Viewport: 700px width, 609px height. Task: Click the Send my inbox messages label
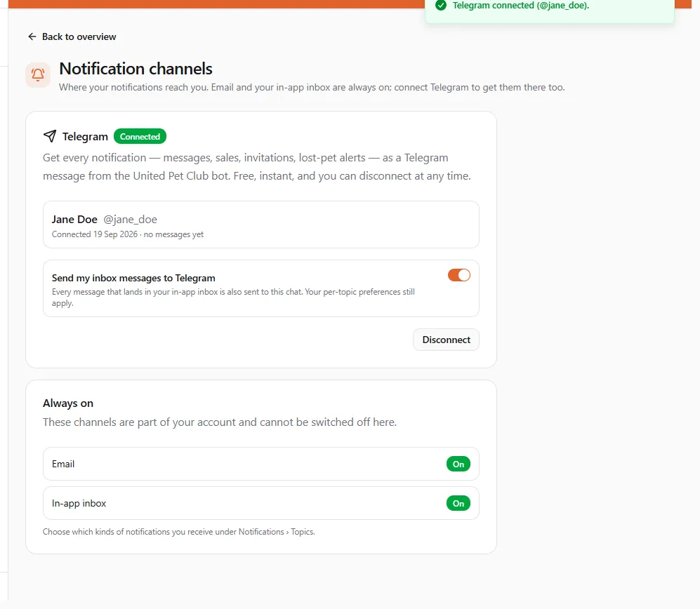click(133, 278)
